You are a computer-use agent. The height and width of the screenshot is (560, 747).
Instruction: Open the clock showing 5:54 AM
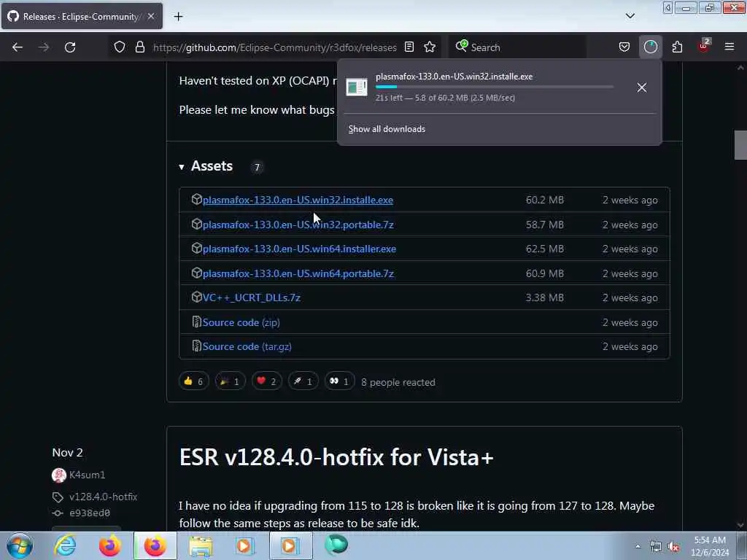pyautogui.click(x=710, y=546)
